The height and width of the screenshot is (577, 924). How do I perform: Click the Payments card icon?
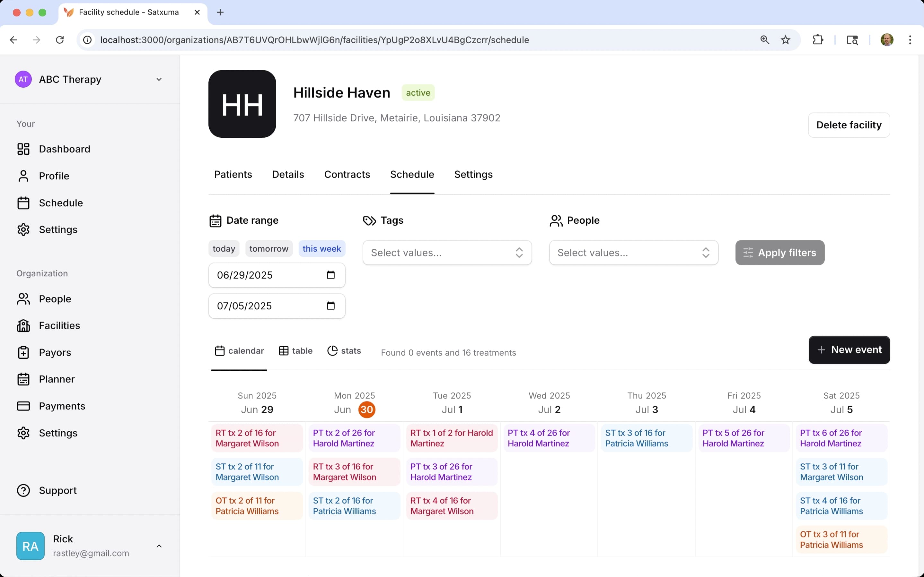(x=23, y=406)
